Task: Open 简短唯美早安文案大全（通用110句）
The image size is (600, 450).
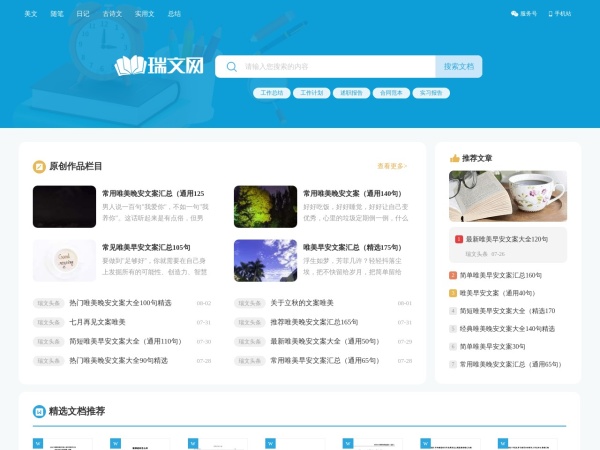Action: coord(125,341)
